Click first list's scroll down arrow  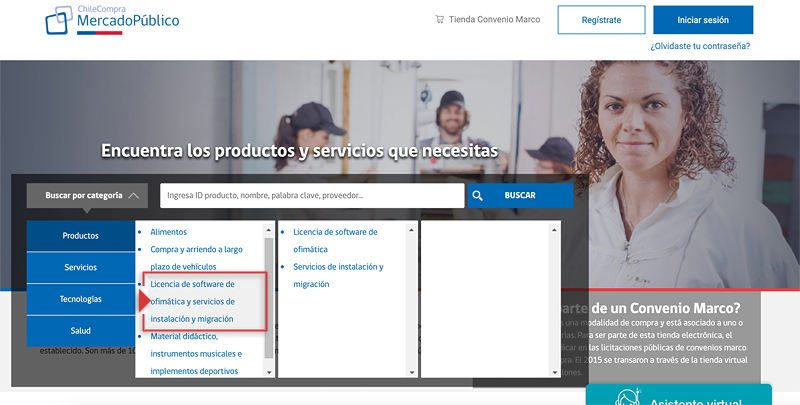(x=269, y=372)
